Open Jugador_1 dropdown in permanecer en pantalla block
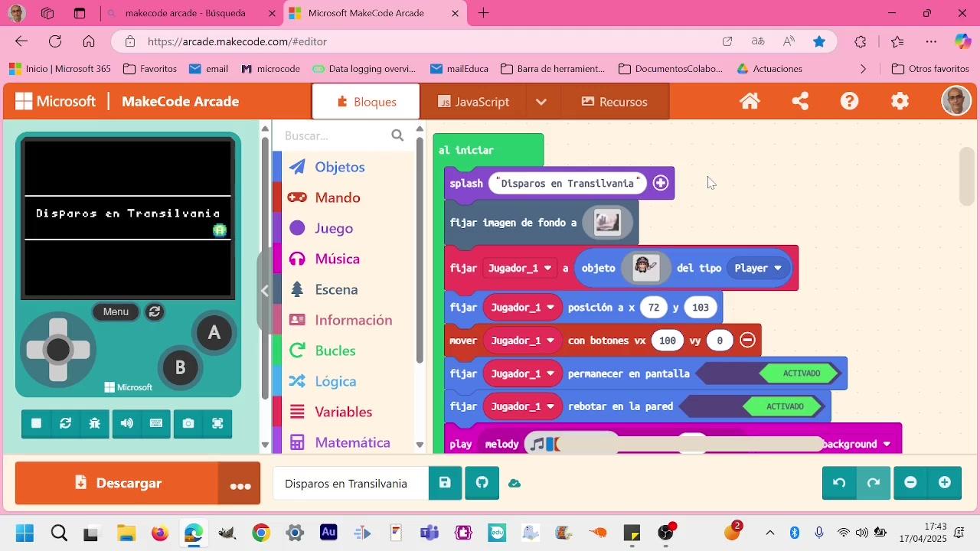Viewport: 980px width, 551px height. coord(523,373)
